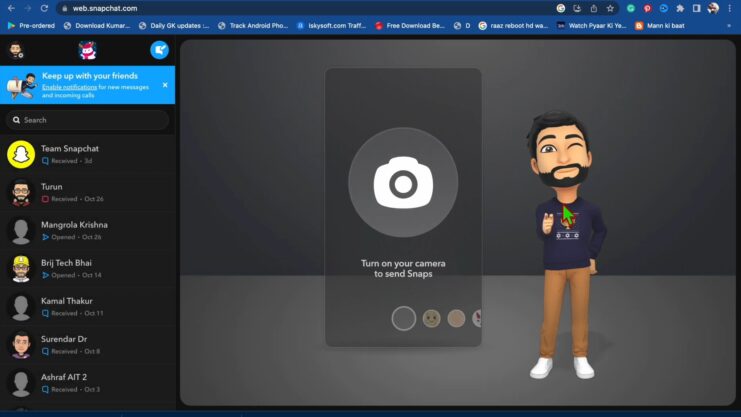Click Brij Tech Bhai's Bitmoji avatar
This screenshot has width=741, height=417.
(21, 269)
